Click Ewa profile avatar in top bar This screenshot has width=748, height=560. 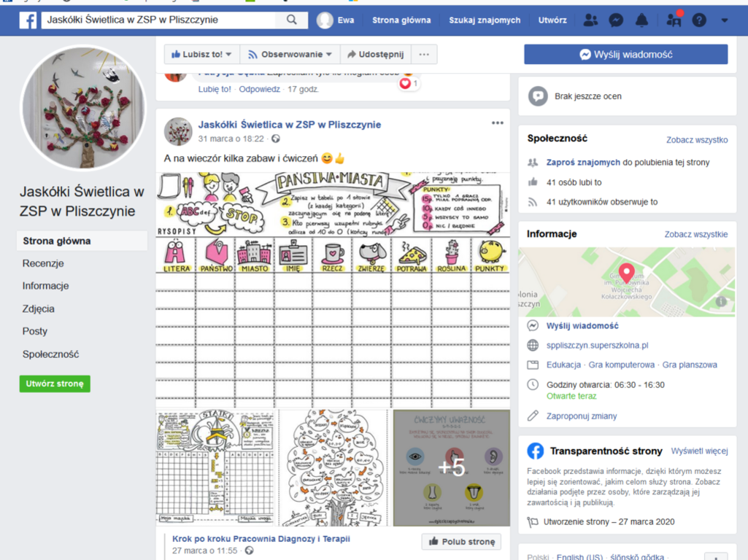325,20
